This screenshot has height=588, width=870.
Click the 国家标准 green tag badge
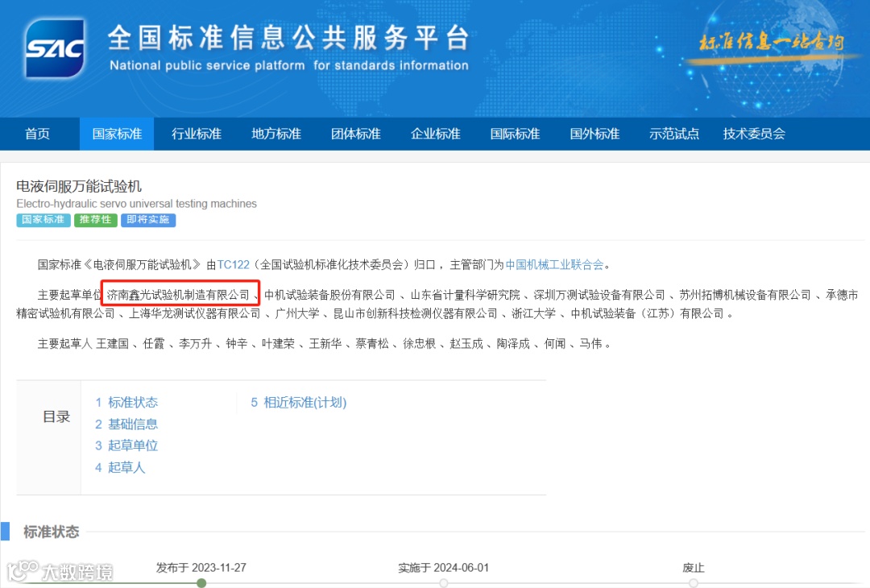click(x=43, y=220)
